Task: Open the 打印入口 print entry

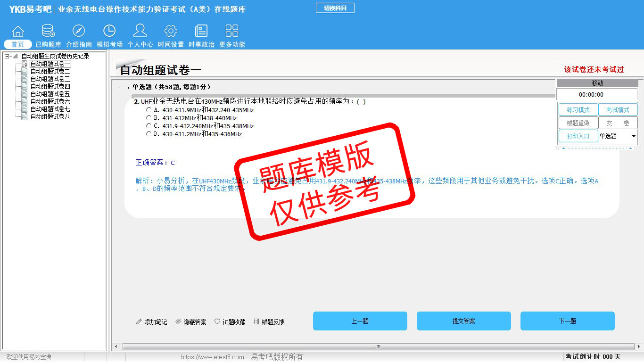Action: click(x=578, y=136)
